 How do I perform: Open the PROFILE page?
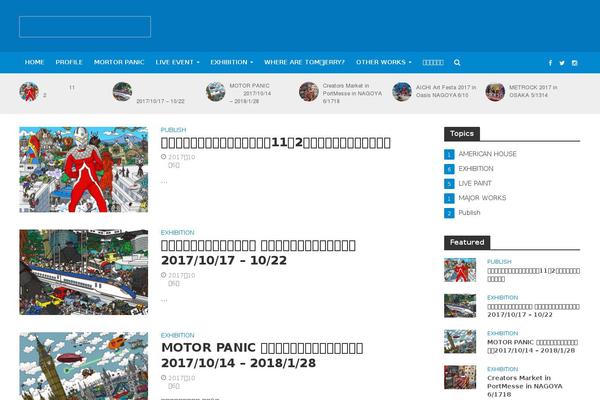coord(69,62)
